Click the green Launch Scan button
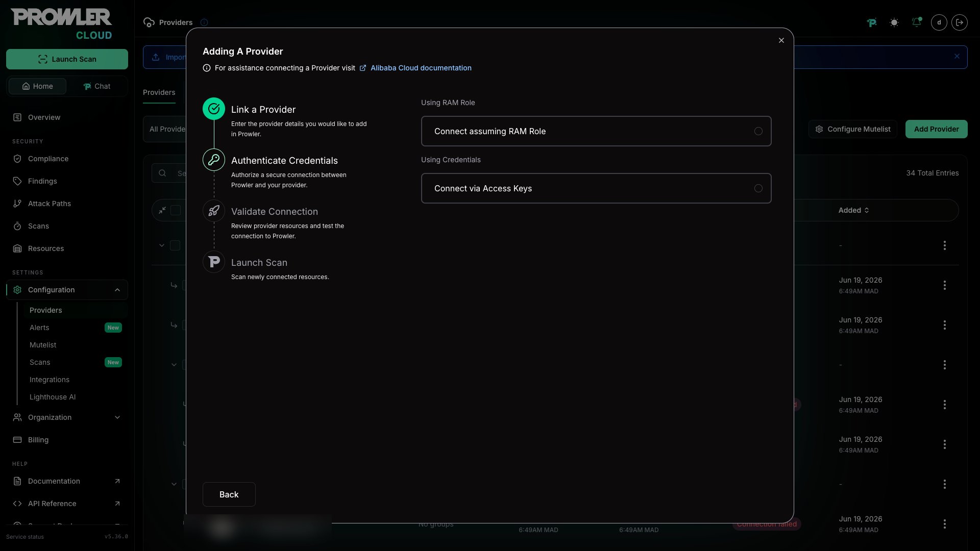 click(67, 59)
